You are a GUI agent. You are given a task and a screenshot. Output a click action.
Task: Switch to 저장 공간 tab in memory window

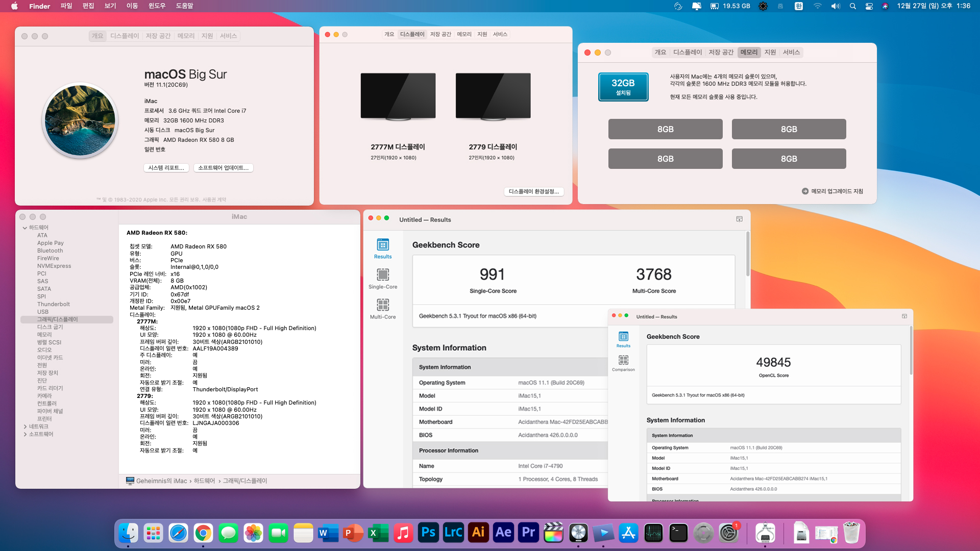click(721, 52)
